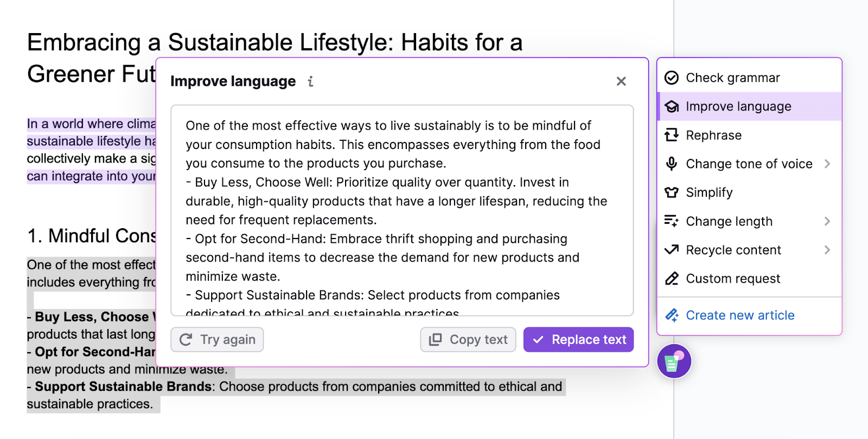Image resolution: width=868 pixels, height=439 pixels.
Task: Open the Create new article link
Action: coord(740,315)
